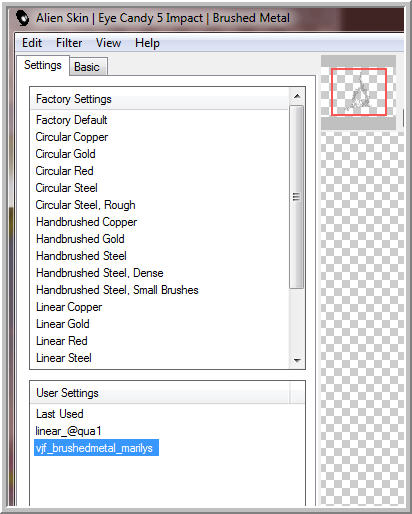
Task: Select Last Used in User Settings
Action: 60,414
